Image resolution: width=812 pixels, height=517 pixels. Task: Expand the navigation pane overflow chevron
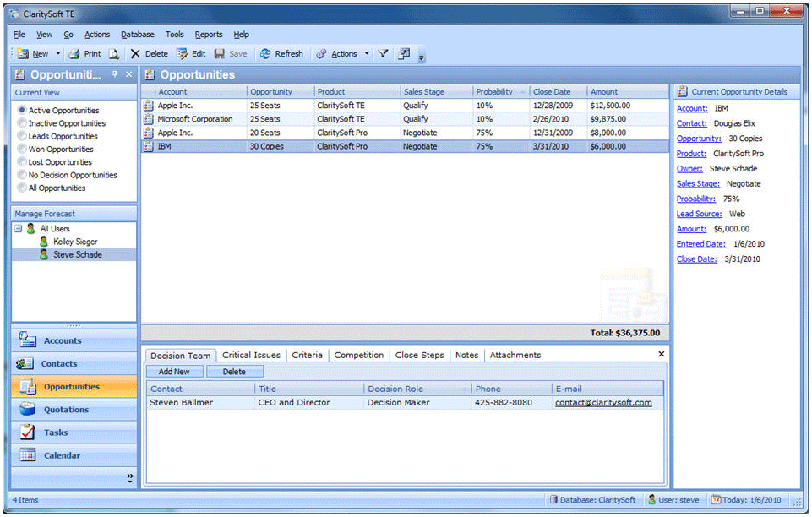click(129, 477)
